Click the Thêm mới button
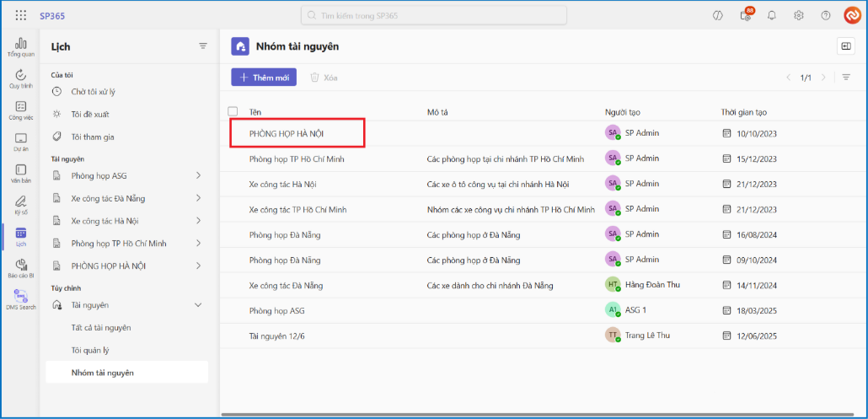868x419 pixels. tap(264, 78)
